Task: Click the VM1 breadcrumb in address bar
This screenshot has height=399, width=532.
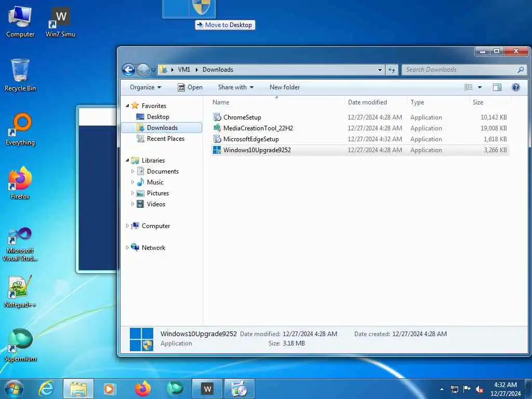Action: coord(184,70)
